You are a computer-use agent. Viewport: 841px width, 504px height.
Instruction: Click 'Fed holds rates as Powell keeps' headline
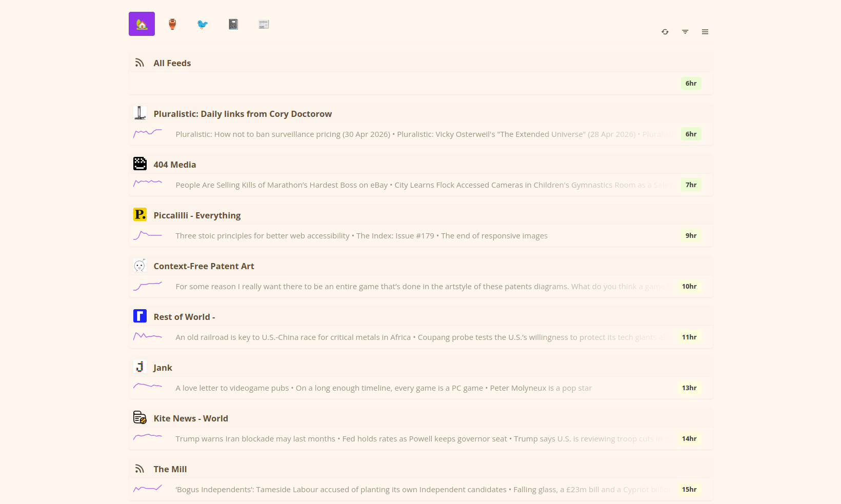(425, 439)
